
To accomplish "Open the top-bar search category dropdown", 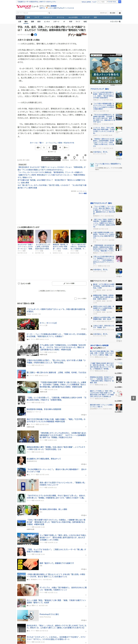I will tap(112, 2).
